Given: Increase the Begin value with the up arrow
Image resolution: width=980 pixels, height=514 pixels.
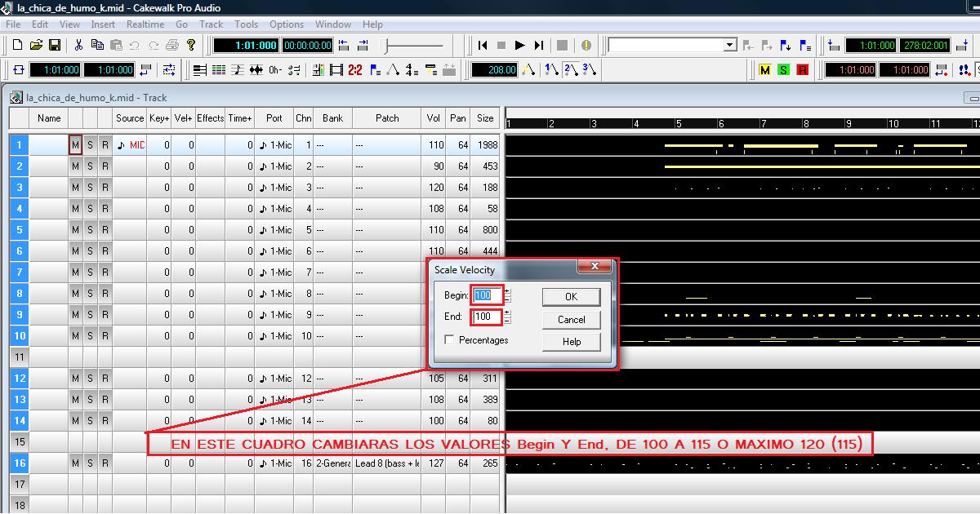Looking at the screenshot, I should point(507,291).
